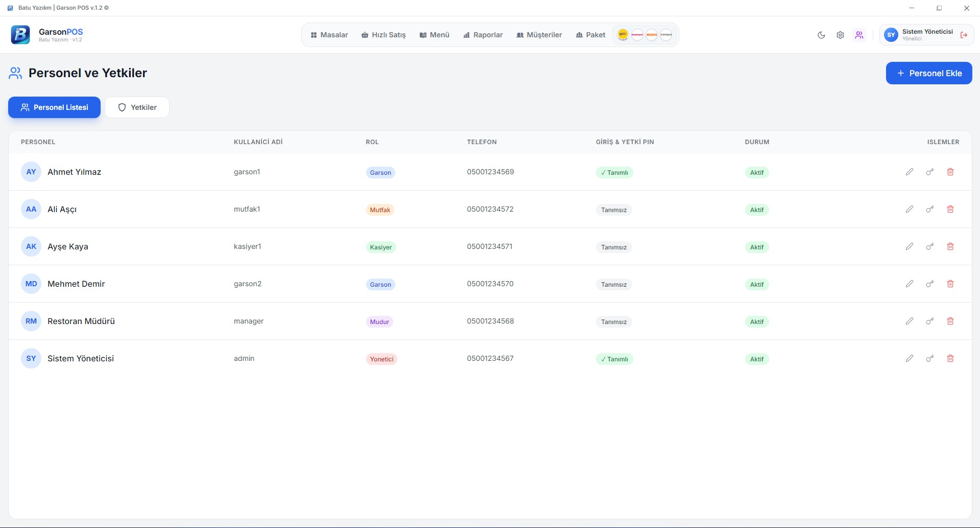The image size is (980, 528).
Task: Click the purple personnel icon in header
Action: (859, 35)
